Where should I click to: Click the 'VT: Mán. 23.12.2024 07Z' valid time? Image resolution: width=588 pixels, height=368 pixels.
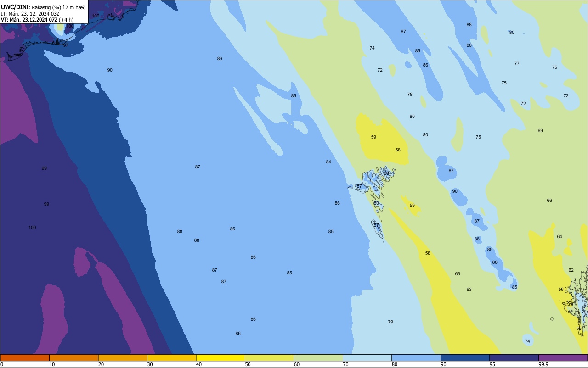(x=29, y=20)
